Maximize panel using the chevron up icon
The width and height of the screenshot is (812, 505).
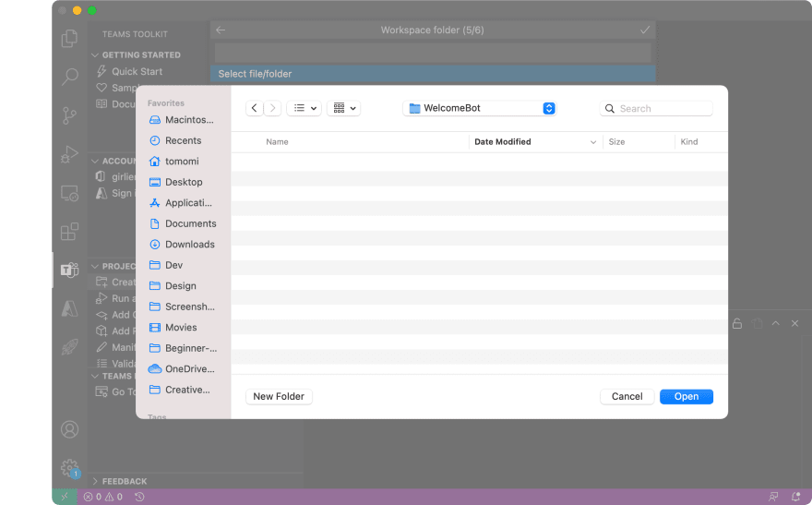(x=776, y=323)
